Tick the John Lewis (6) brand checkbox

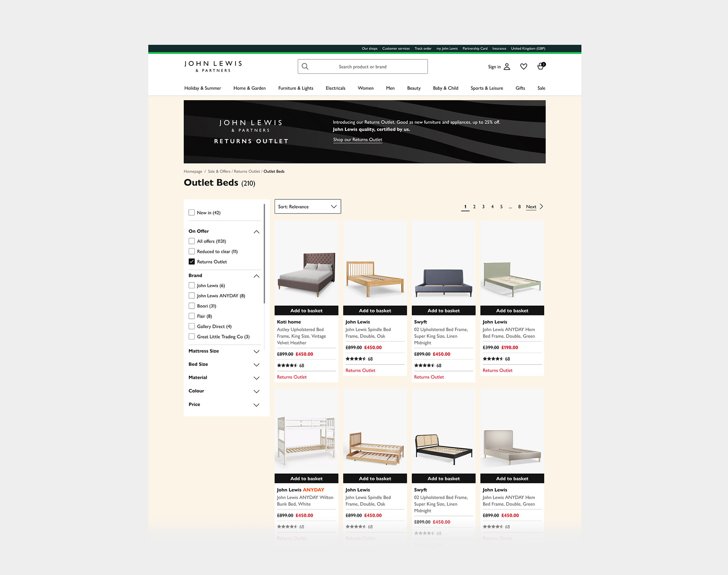[x=192, y=286]
